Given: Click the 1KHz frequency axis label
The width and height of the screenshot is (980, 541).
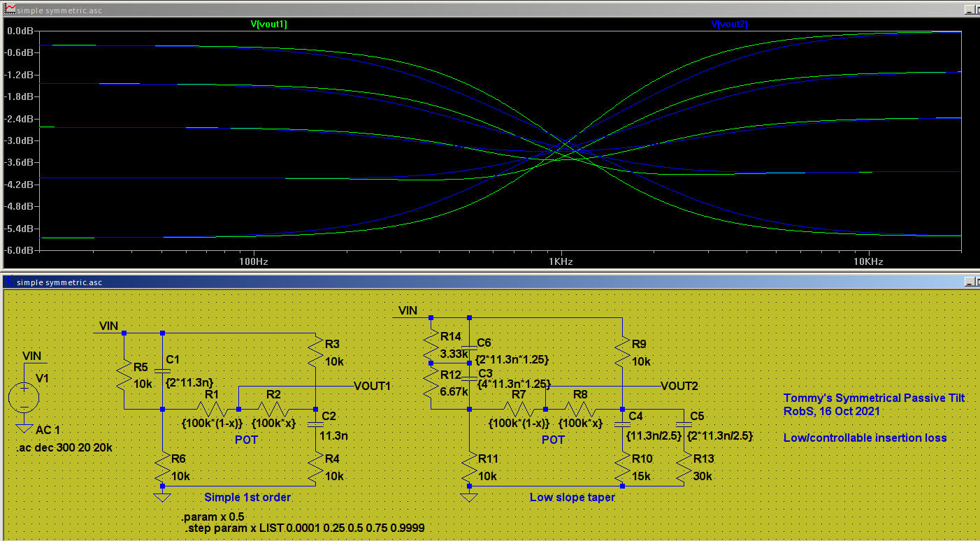Looking at the screenshot, I should (x=561, y=261).
